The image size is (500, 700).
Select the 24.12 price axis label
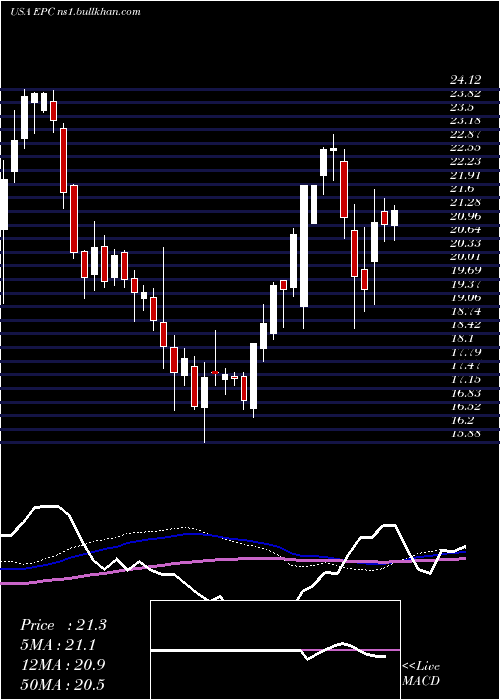coord(465,80)
